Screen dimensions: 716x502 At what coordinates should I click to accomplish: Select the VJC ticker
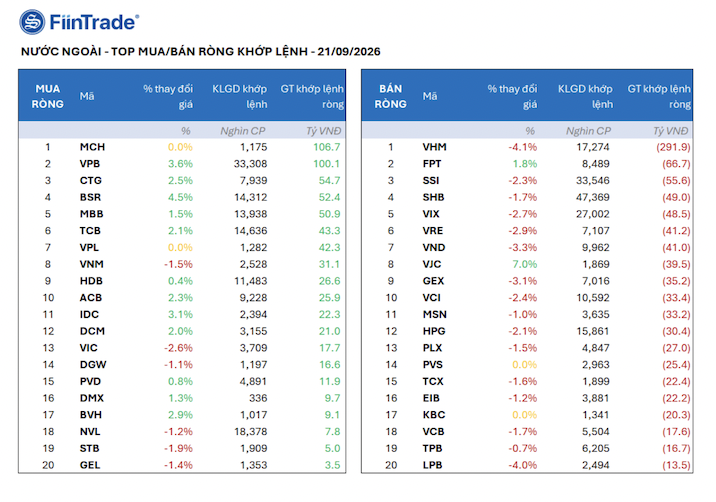coord(432,264)
